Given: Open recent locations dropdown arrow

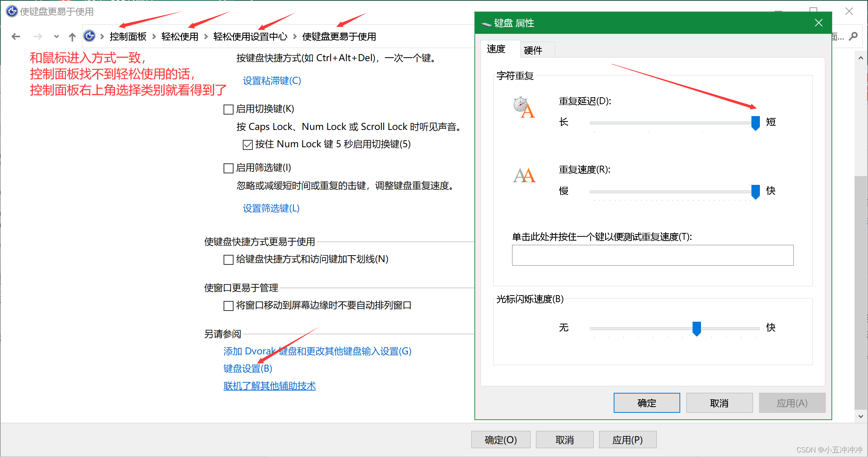Looking at the screenshot, I should pyautogui.click(x=57, y=37).
